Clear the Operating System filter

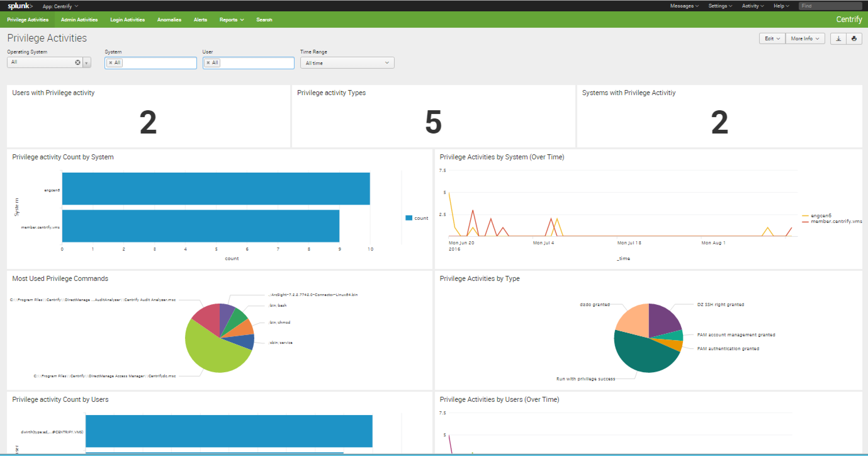[77, 62]
